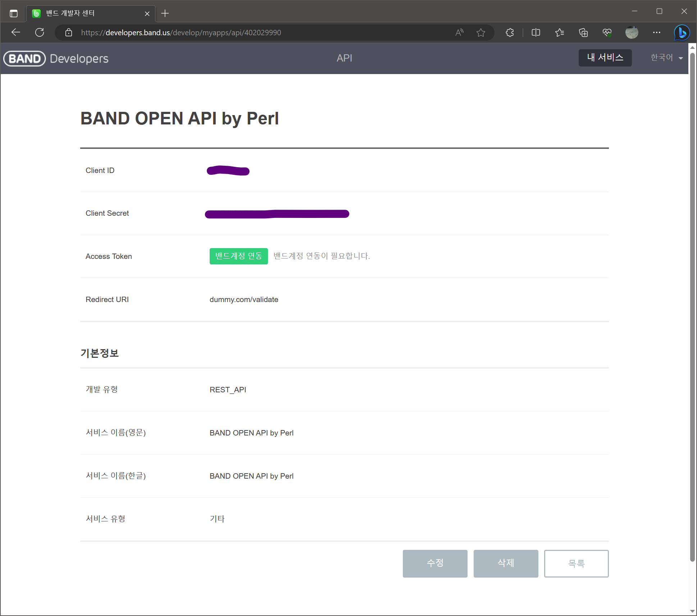
Task: Add this page to favorites with the star icon
Action: coord(481,33)
